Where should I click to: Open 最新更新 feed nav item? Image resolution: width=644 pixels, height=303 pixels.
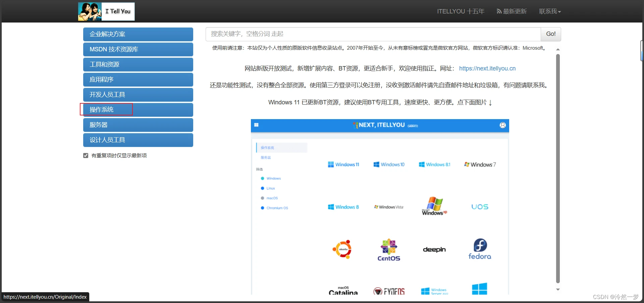click(x=512, y=11)
